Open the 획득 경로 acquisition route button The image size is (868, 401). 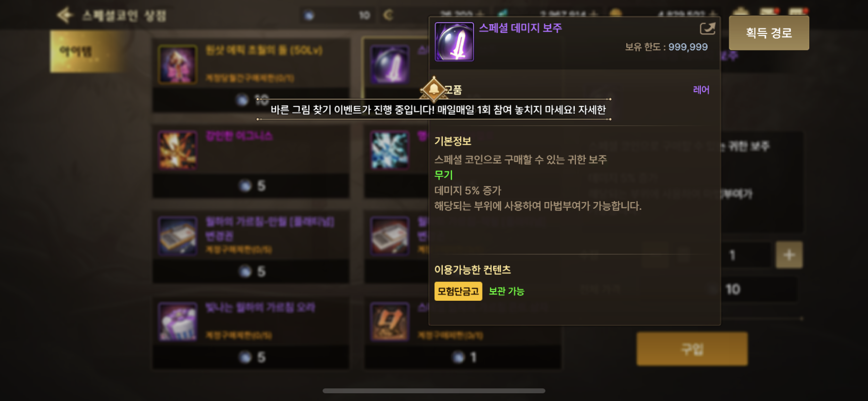(x=769, y=33)
